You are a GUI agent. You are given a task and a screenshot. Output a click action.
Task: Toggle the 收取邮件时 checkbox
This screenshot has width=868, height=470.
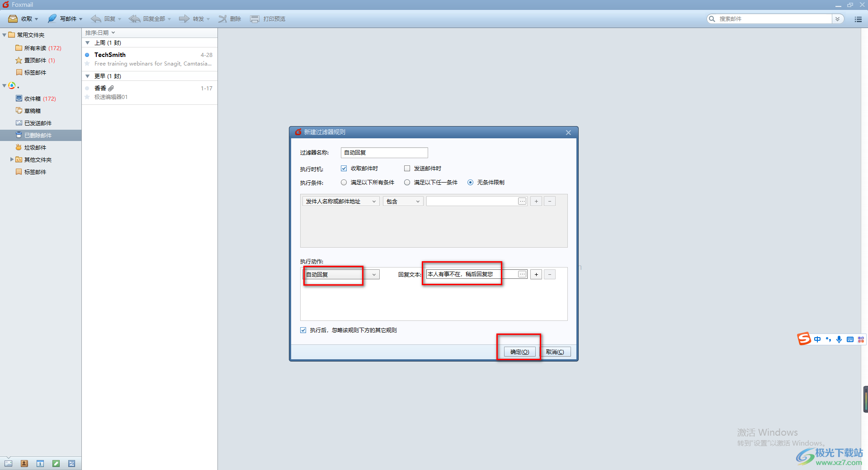pyautogui.click(x=344, y=168)
